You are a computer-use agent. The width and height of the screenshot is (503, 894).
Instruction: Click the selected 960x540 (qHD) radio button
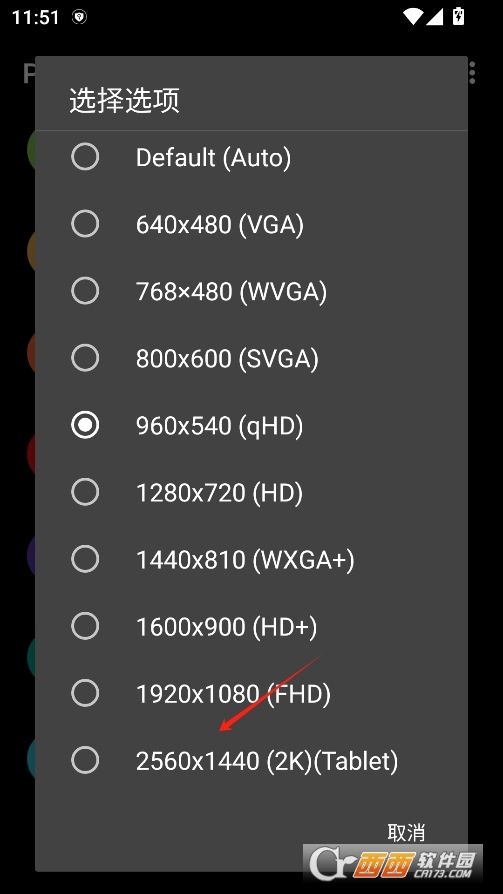tap(85, 425)
